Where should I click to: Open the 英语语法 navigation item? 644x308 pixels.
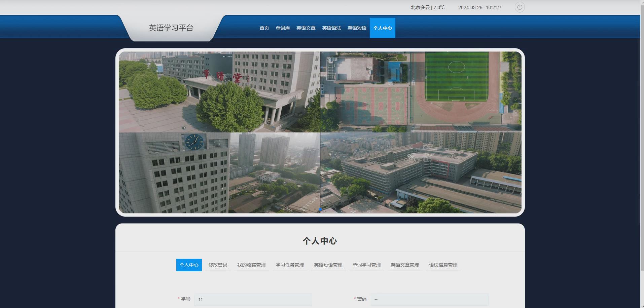coord(331,28)
